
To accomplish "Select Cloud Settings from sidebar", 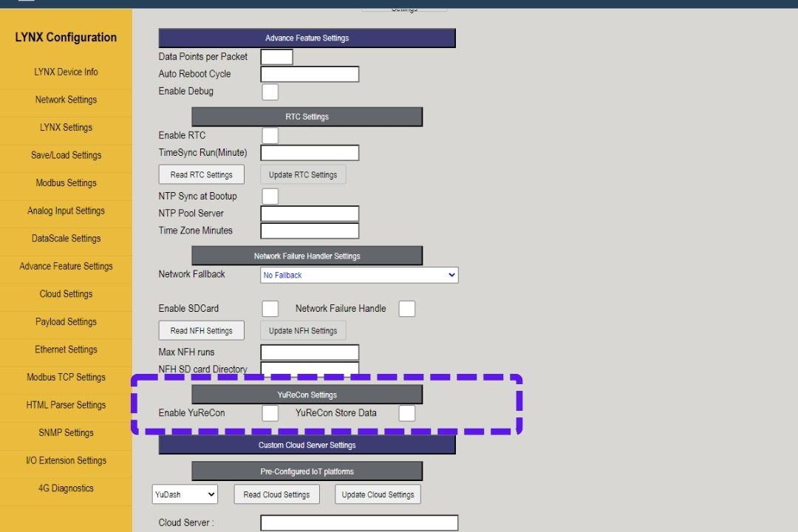I will point(66,294).
